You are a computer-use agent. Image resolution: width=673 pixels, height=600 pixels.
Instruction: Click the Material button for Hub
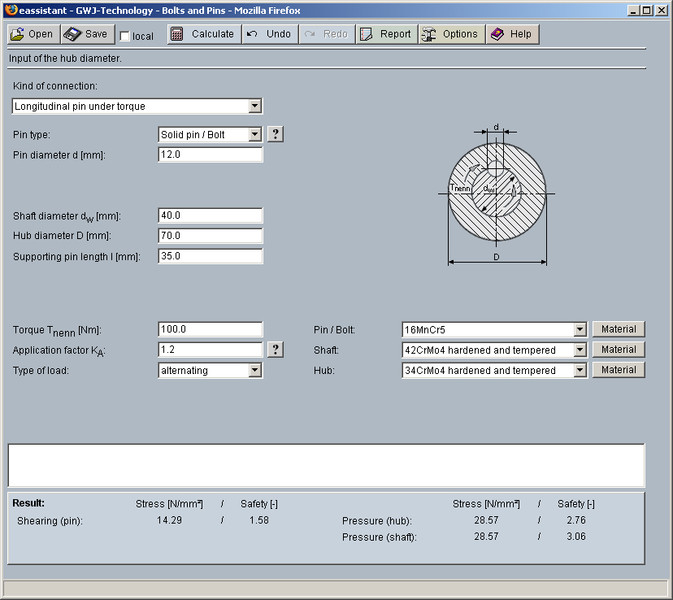tap(618, 370)
